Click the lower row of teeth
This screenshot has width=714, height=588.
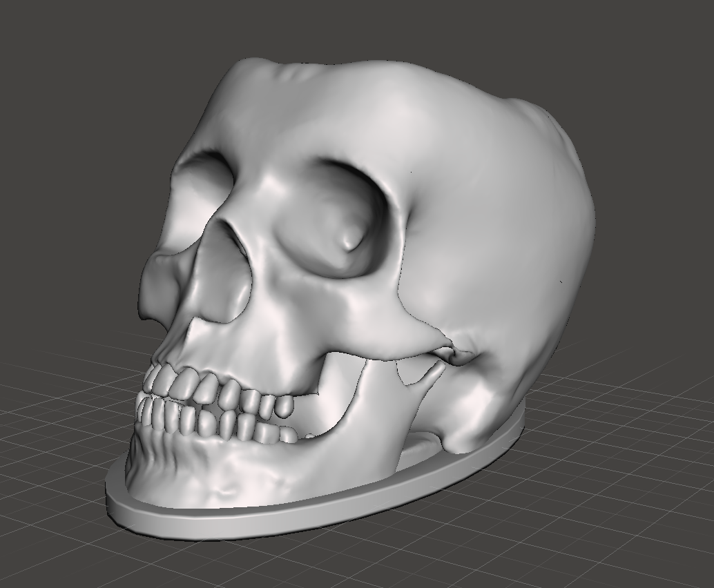click(x=207, y=422)
